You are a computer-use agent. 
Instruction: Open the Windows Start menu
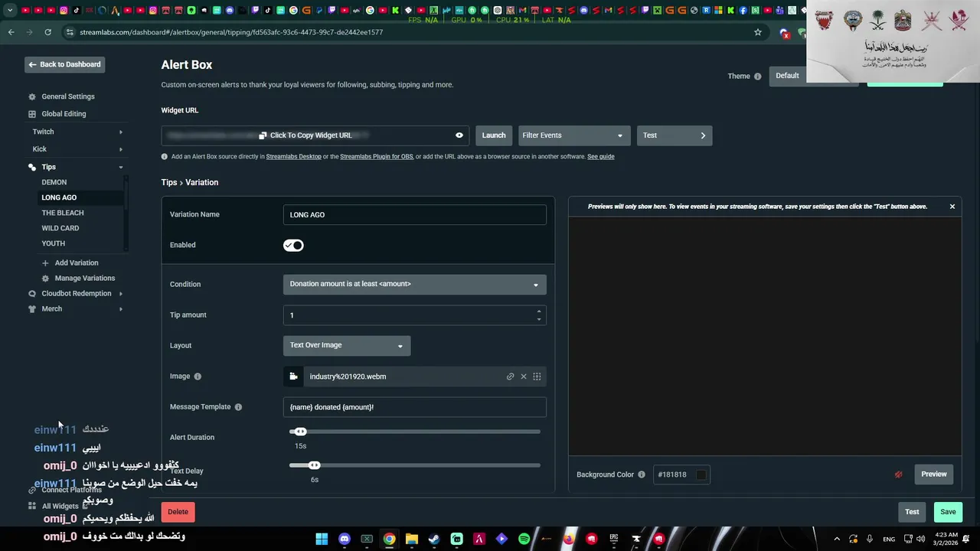tap(322, 539)
